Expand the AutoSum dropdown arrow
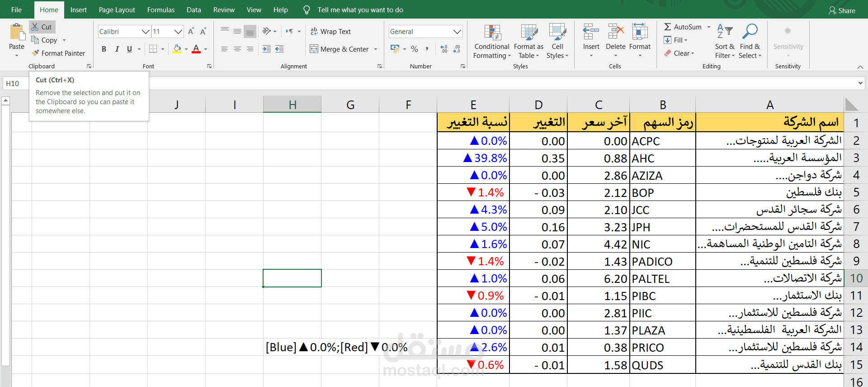Viewport: 868px width, 387px height. pos(709,27)
